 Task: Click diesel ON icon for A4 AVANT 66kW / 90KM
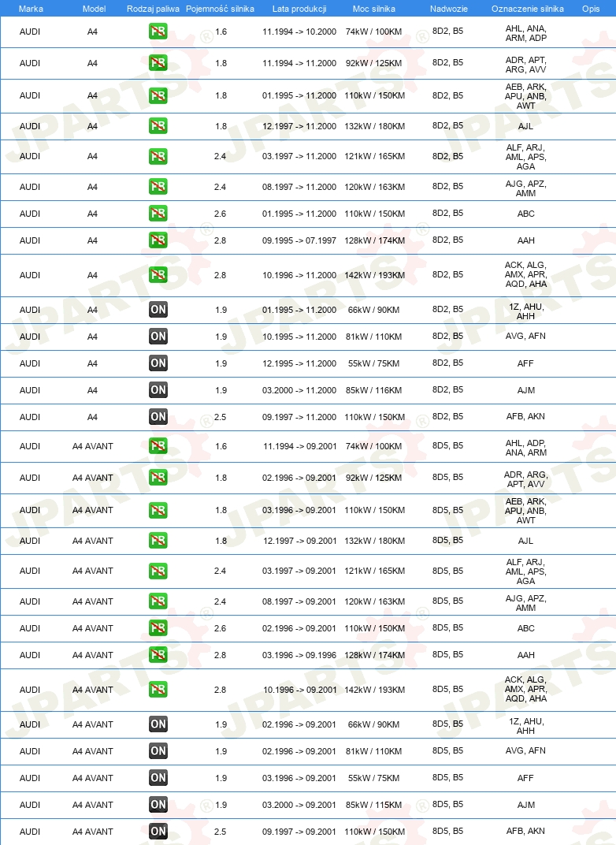[x=158, y=724]
